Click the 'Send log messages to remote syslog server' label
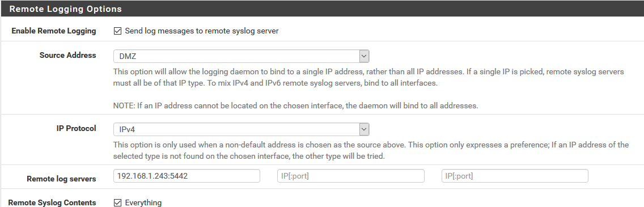The width and height of the screenshot is (644, 207). [202, 31]
